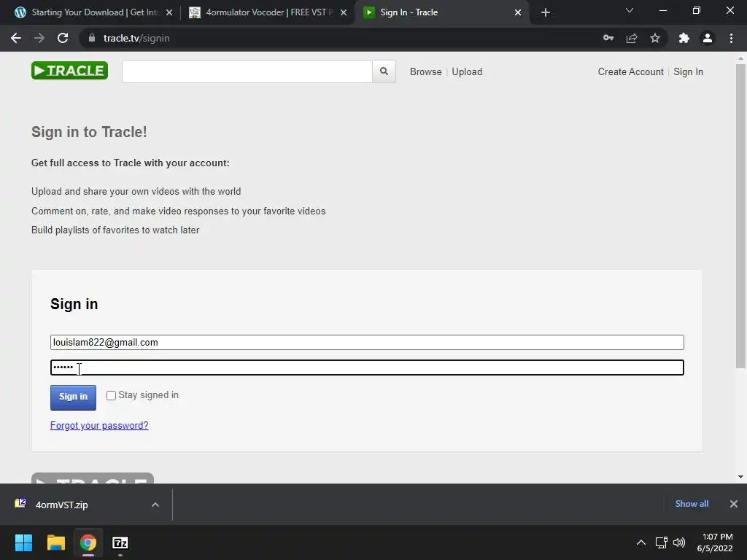Open the 4ormVST.zip download
This screenshot has height=560, width=747.
[x=62, y=505]
